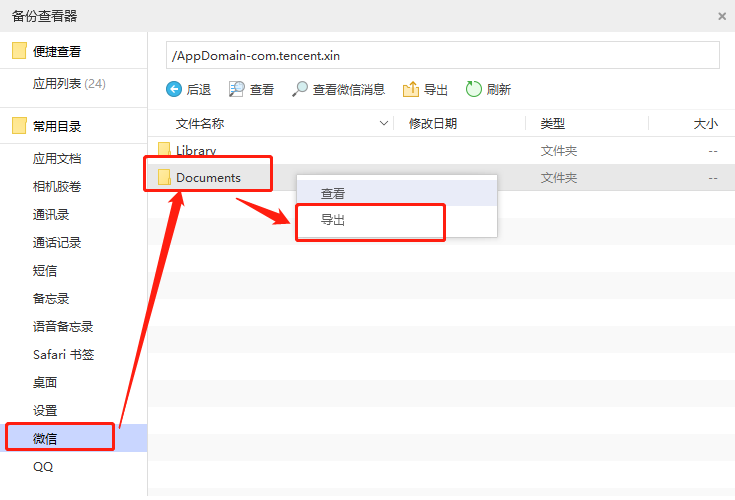Image resolution: width=735 pixels, height=500 pixels.
Task: Click the 便捷查看 heading text
Action: (57, 51)
